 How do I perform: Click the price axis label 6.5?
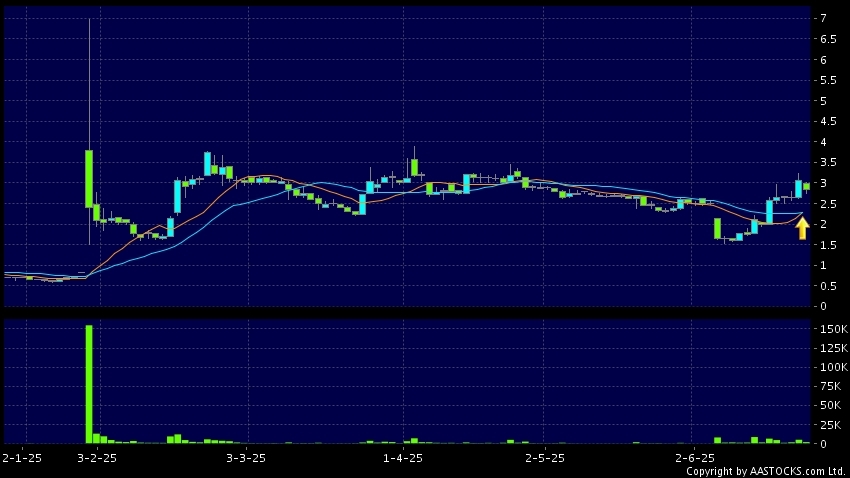[828, 39]
